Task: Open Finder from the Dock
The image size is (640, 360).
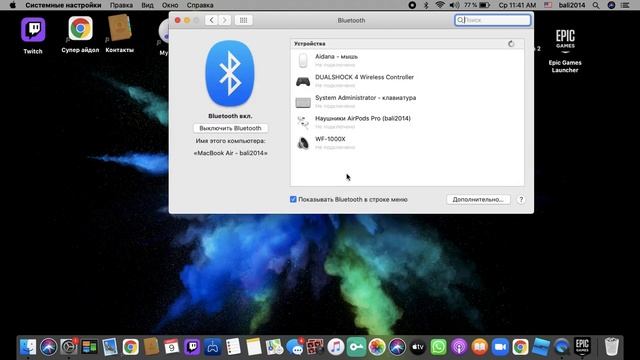Action: click(x=28, y=347)
